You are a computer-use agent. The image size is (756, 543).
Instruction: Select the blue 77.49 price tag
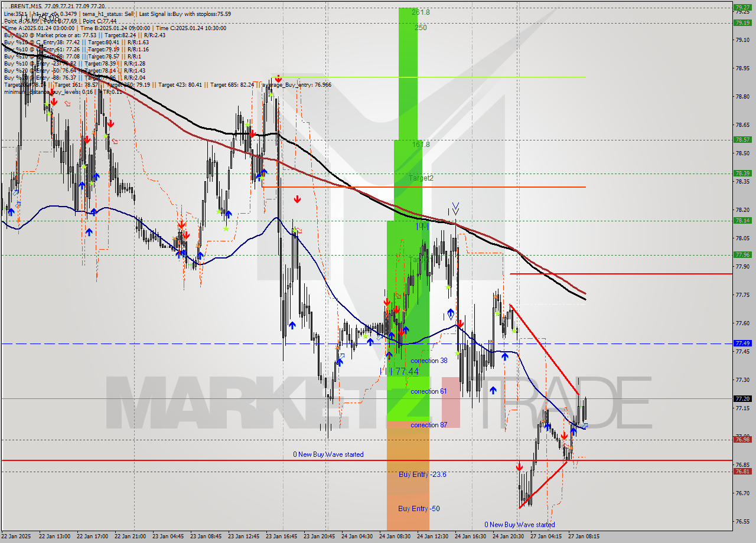(742, 343)
